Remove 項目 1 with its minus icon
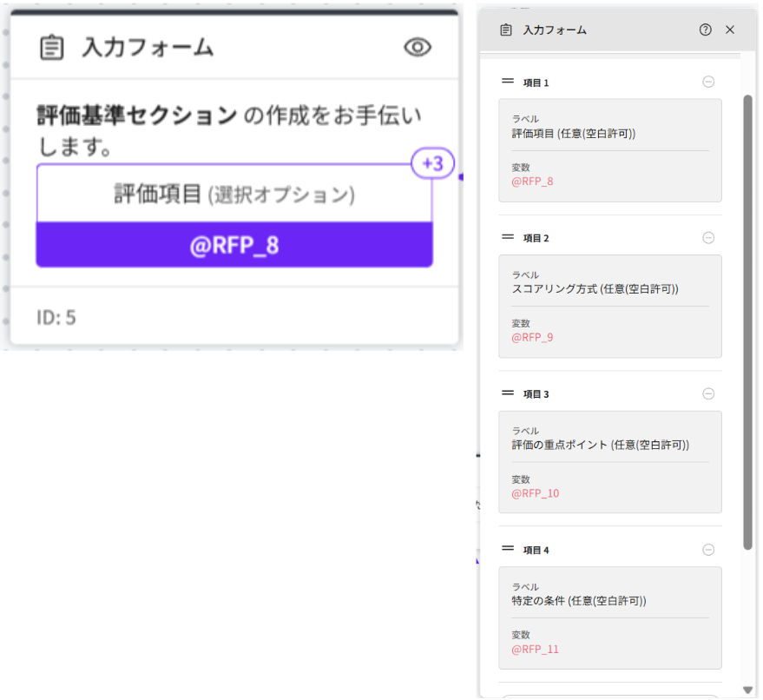 coord(708,83)
